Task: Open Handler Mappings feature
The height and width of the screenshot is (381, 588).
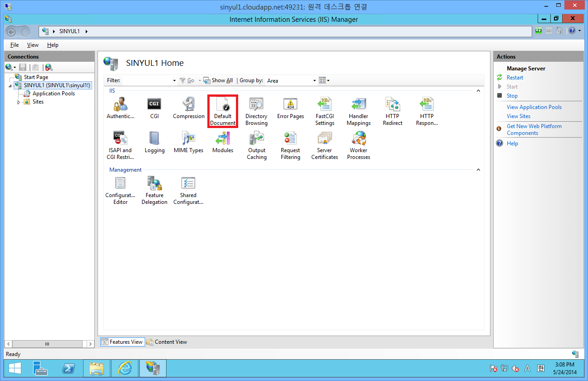Action: tap(358, 112)
